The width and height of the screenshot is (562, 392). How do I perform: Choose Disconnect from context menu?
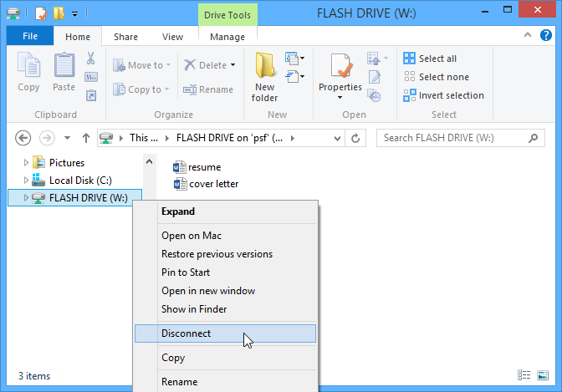(226, 333)
